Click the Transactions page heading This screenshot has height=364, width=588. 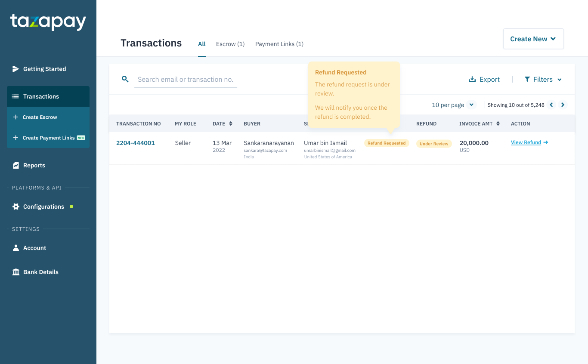coord(151,43)
